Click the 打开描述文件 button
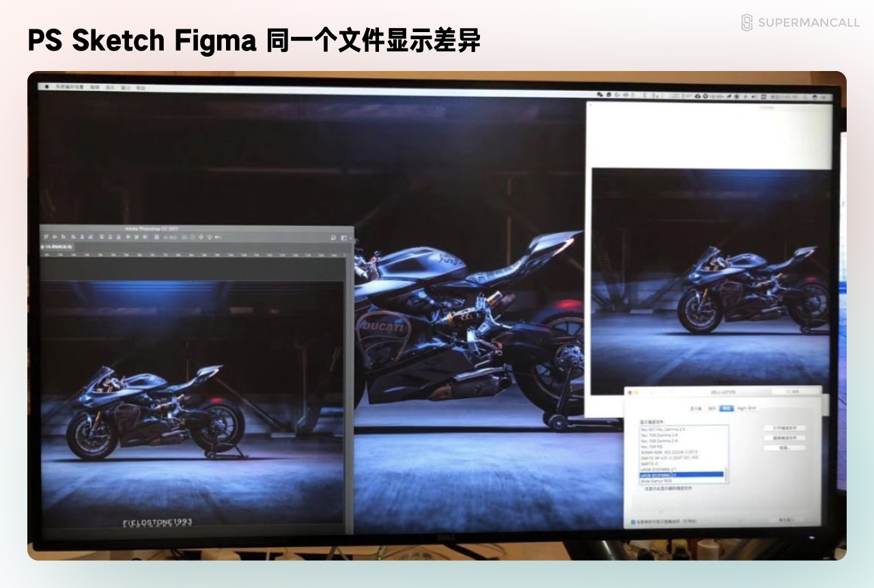 pos(785,428)
